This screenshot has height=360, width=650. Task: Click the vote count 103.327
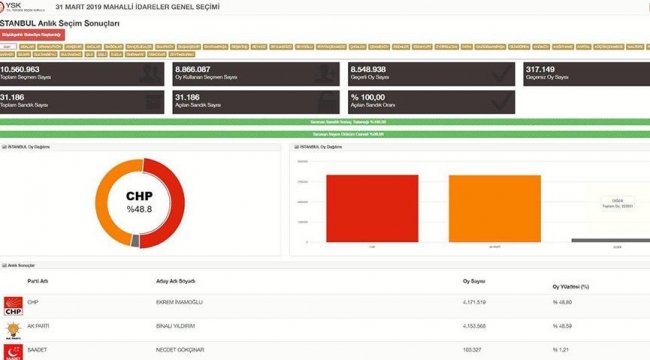tap(472, 350)
